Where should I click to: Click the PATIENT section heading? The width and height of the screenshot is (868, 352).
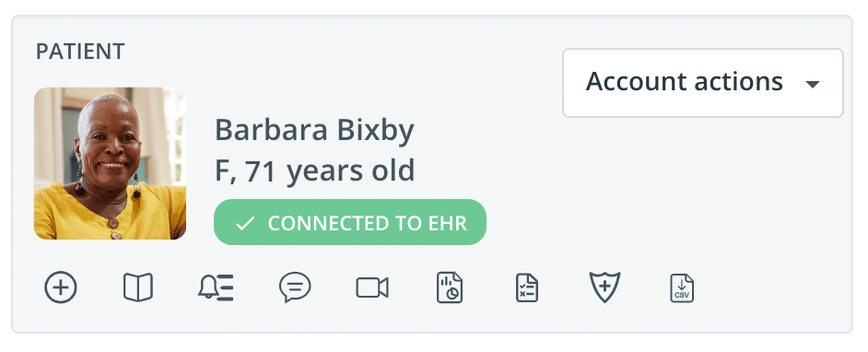[80, 52]
